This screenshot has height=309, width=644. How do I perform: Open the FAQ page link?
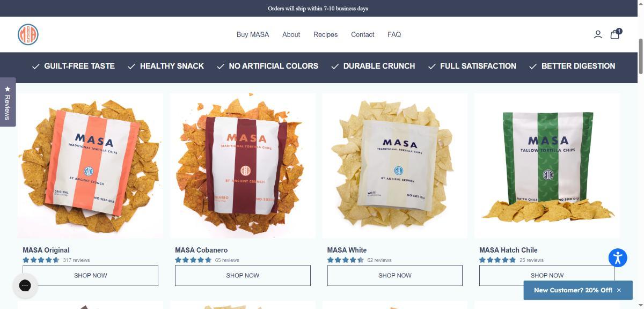[x=394, y=34]
